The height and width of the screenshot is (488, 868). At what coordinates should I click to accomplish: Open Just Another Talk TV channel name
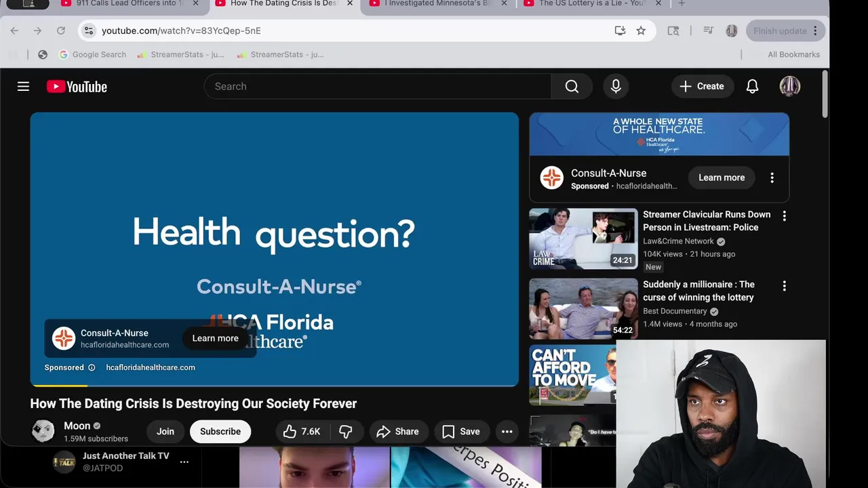tap(125, 456)
